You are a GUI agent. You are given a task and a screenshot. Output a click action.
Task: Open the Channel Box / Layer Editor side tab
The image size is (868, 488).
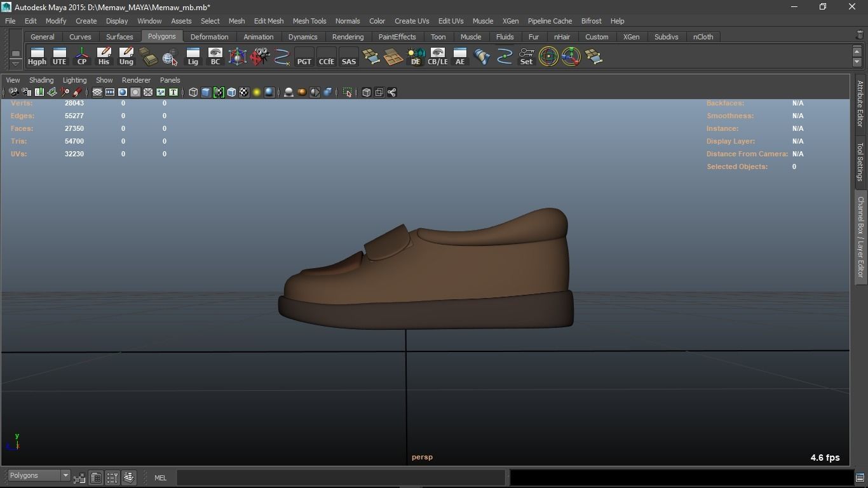click(860, 236)
